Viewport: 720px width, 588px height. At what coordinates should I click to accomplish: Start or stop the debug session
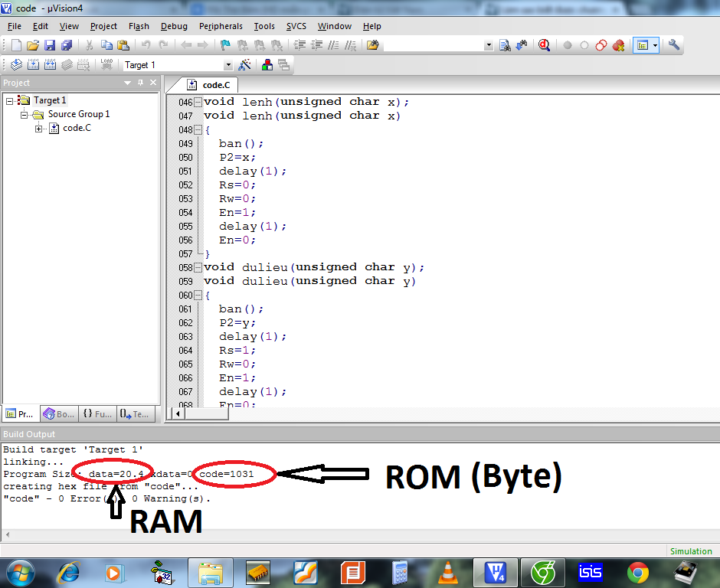(x=544, y=45)
